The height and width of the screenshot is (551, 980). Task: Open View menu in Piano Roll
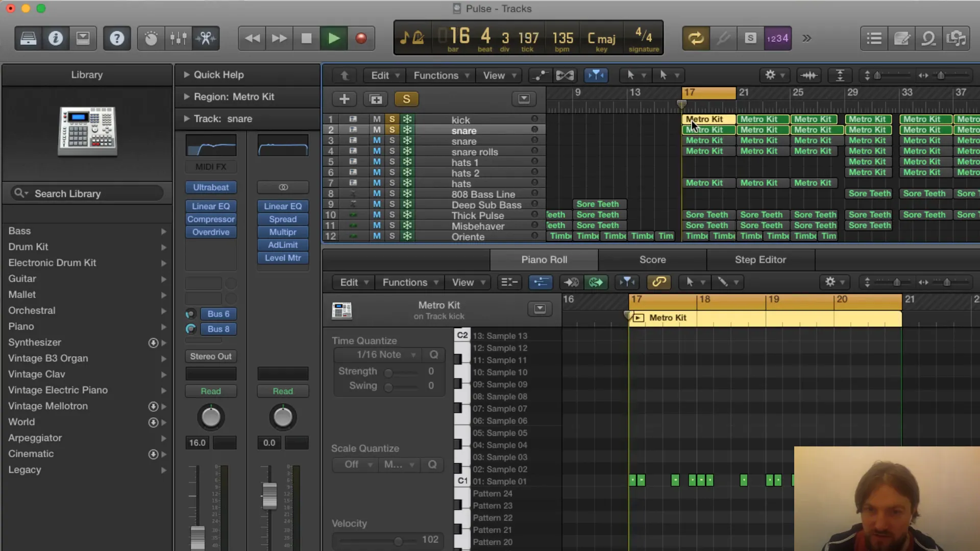pos(468,282)
